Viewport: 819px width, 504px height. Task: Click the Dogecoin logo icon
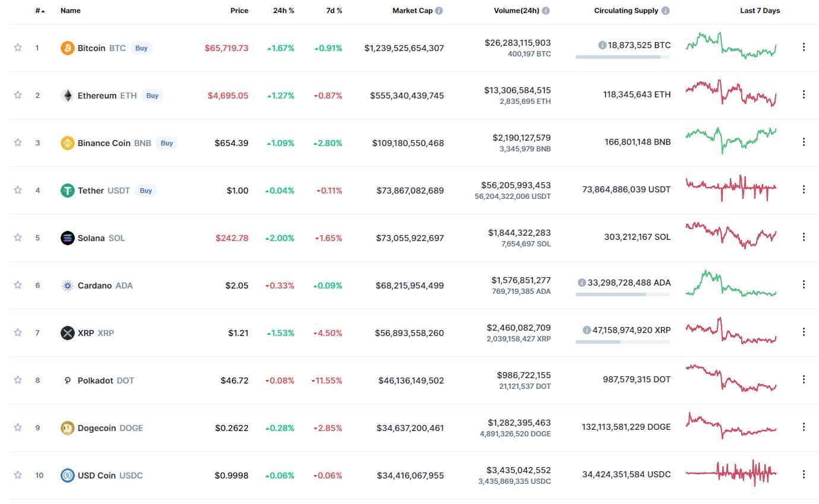(68, 428)
